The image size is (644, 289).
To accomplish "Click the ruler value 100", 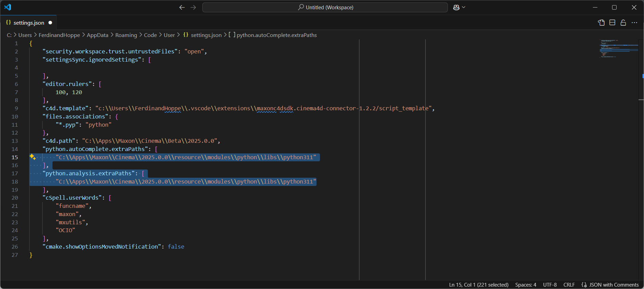I will (x=60, y=92).
